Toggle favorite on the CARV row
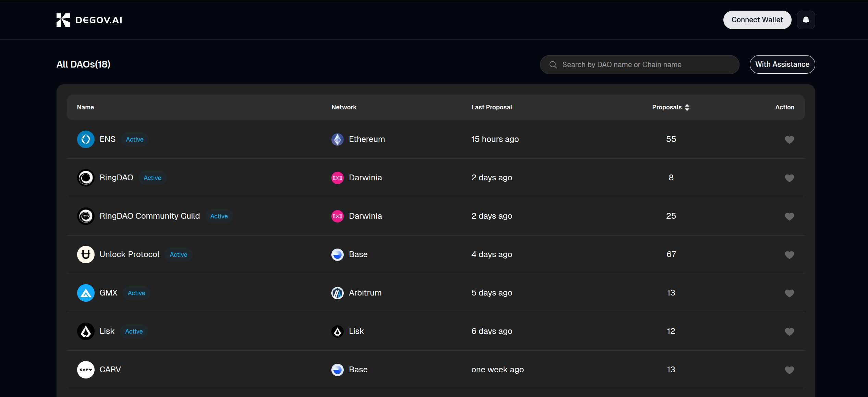 click(789, 370)
